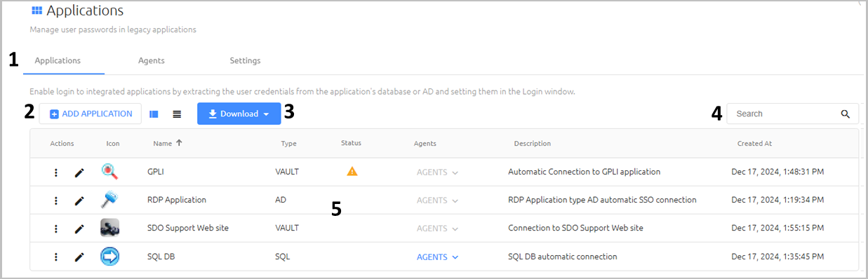
Task: Click the Type column header
Action: (x=289, y=144)
